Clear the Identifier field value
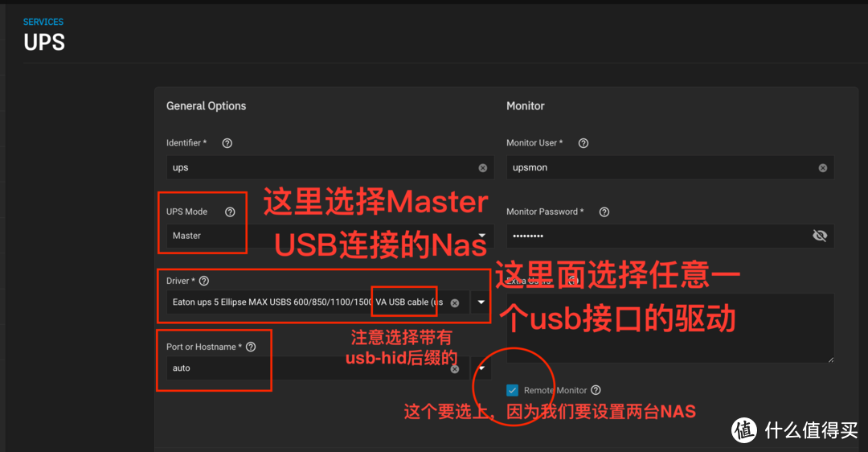Image resolution: width=868 pixels, height=452 pixels. pos(483,168)
